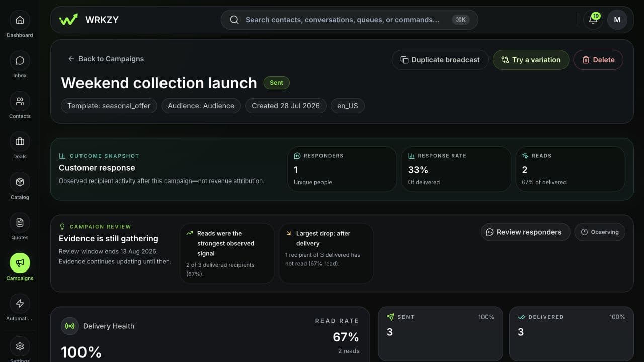Viewport: 644px width, 362px height.
Task: Click Created 28 Jul 2026 chip
Action: coord(286,106)
